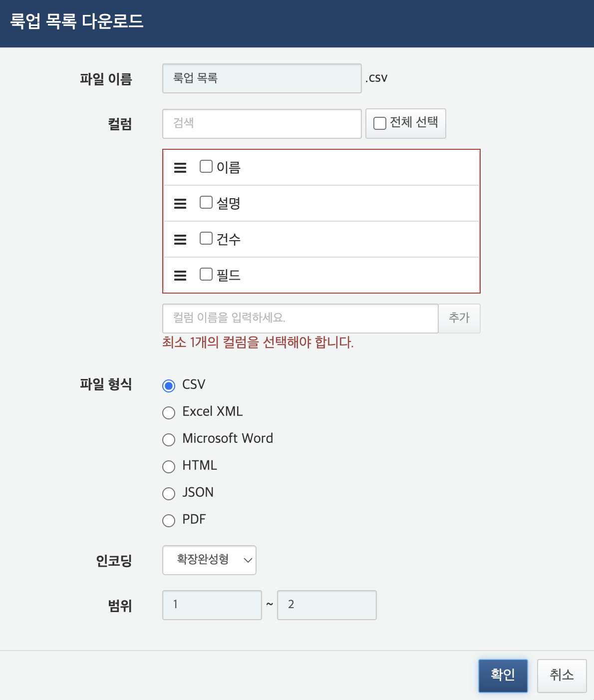This screenshot has width=594, height=700.
Task: Click the drag handle beside 필드 column
Action: pos(179,275)
